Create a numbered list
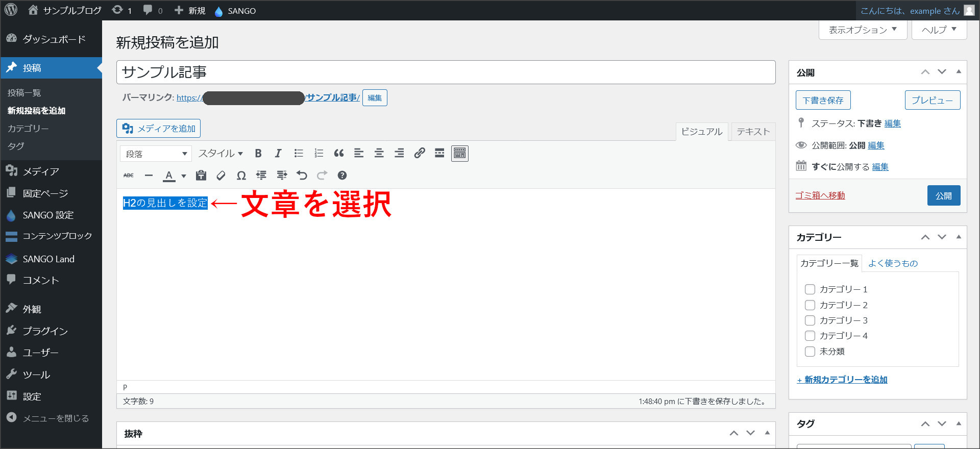This screenshot has width=980, height=449. [319, 154]
